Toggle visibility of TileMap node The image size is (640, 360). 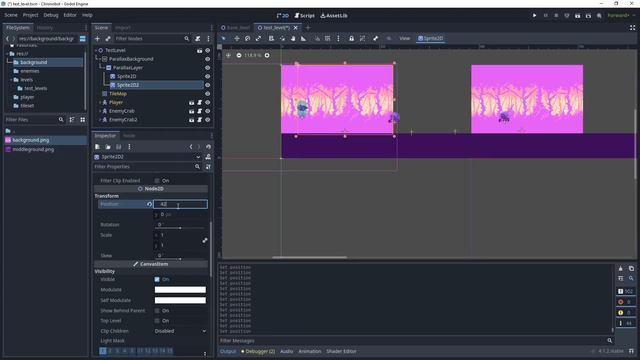click(207, 94)
